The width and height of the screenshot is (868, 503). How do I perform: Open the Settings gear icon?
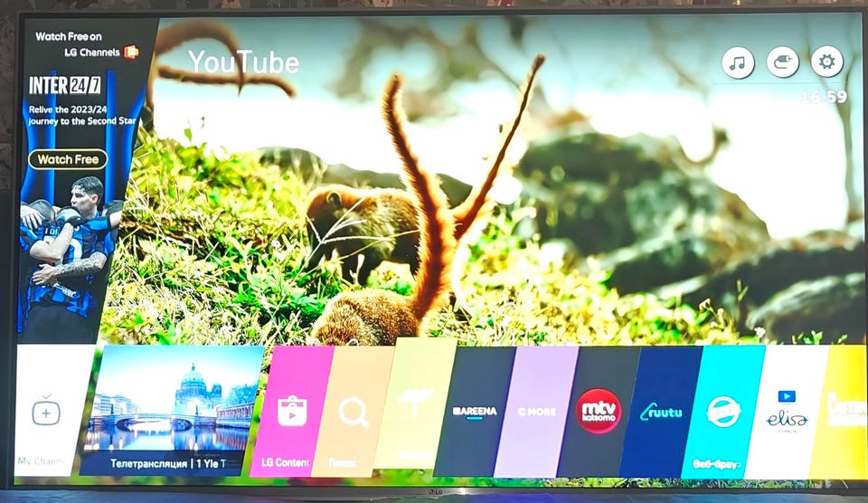[827, 62]
